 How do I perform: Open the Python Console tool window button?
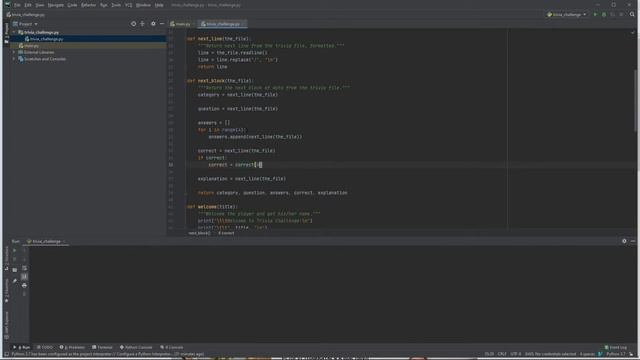(x=136, y=347)
